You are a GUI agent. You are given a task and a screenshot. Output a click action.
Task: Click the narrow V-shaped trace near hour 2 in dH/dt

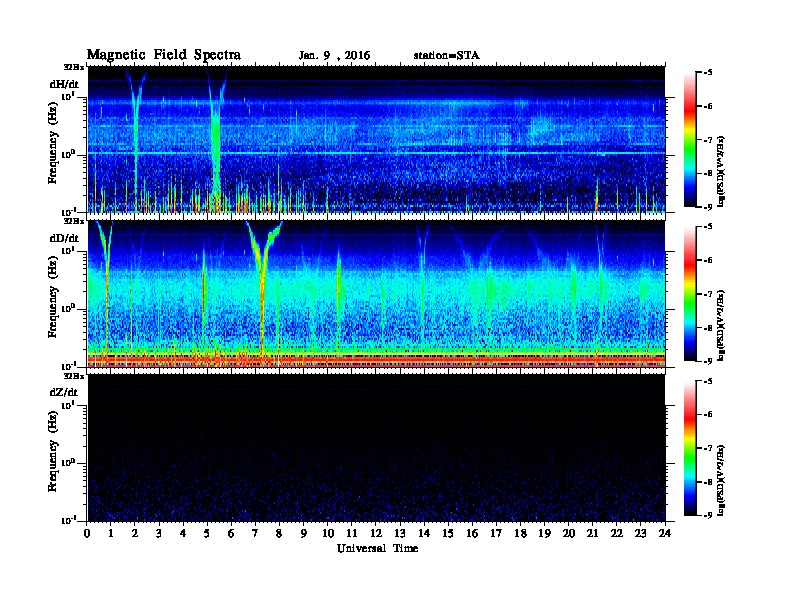pos(135,116)
